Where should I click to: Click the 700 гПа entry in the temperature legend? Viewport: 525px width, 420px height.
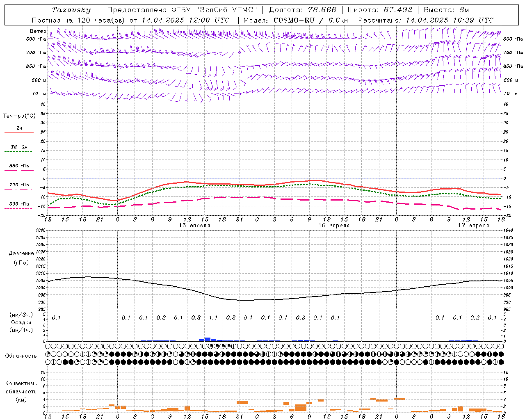[19, 185]
